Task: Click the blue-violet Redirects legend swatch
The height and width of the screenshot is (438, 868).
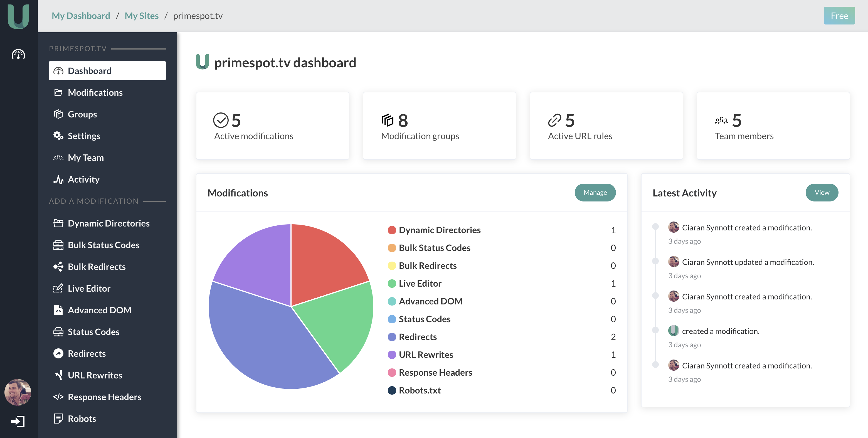Action: click(x=392, y=337)
